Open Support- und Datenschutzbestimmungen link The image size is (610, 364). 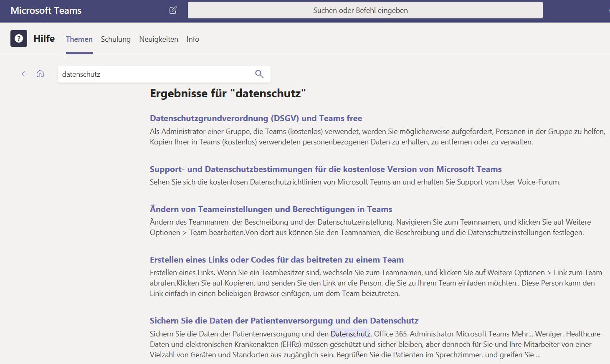point(326,169)
